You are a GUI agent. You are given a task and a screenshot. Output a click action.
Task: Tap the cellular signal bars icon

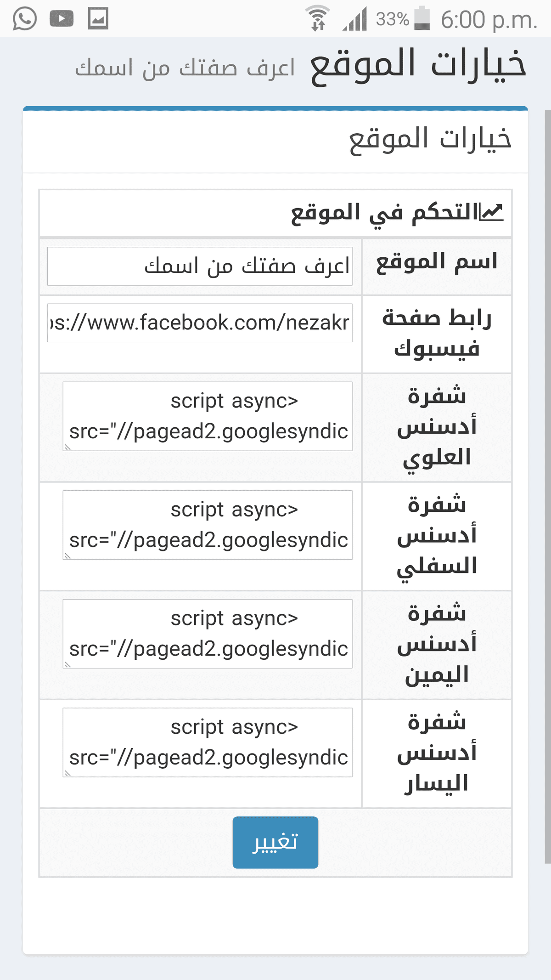coord(355,20)
